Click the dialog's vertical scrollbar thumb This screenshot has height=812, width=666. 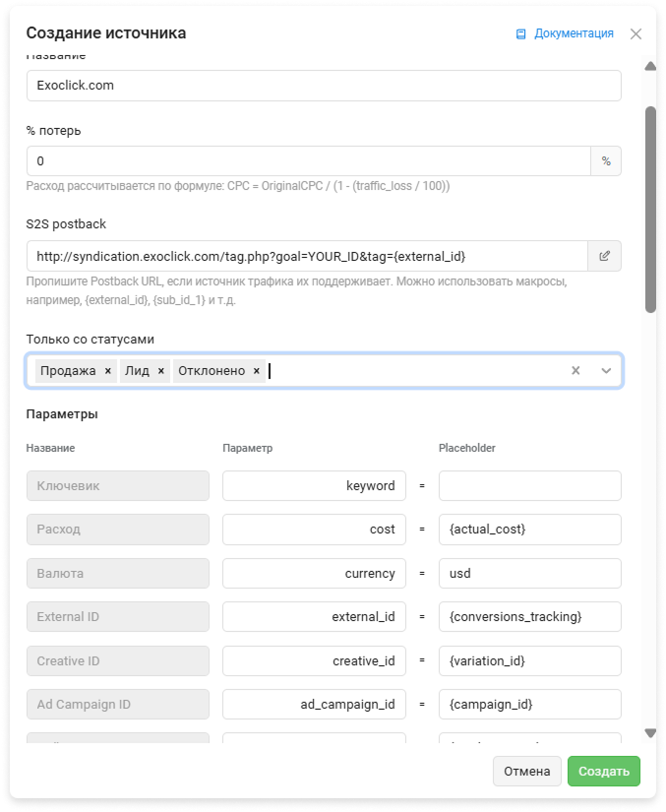650,207
